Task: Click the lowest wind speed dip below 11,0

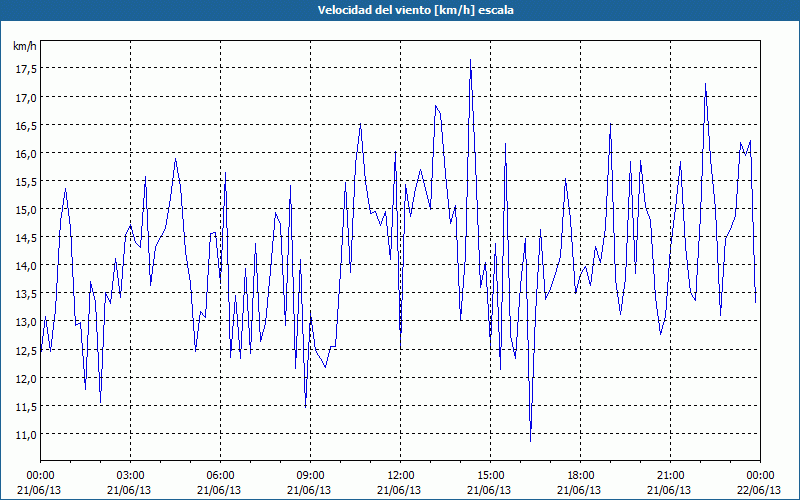Action: 531,441
